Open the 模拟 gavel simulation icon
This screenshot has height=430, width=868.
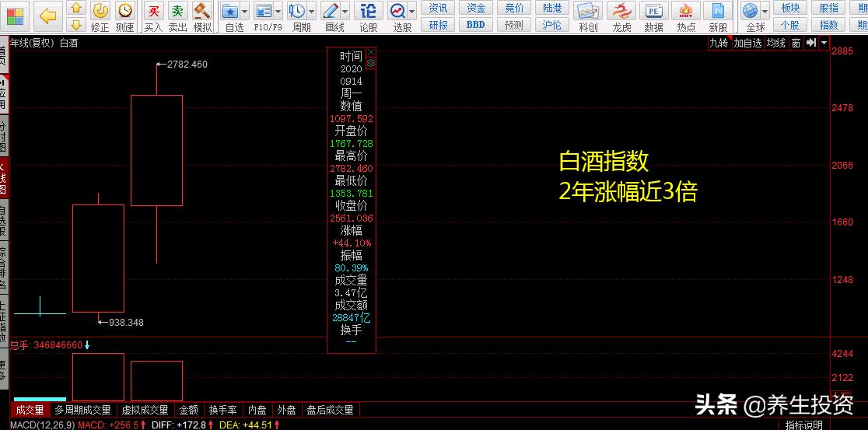click(x=202, y=11)
